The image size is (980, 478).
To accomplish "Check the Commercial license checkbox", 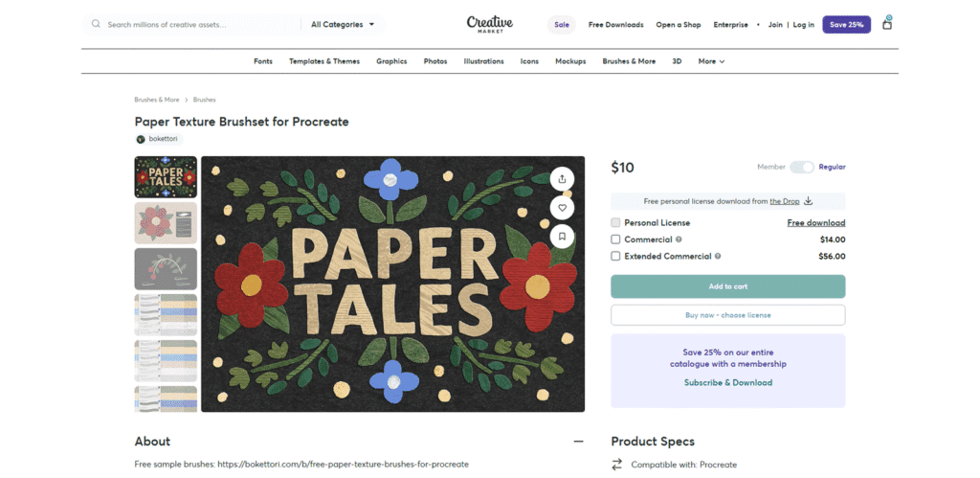I will [616, 239].
